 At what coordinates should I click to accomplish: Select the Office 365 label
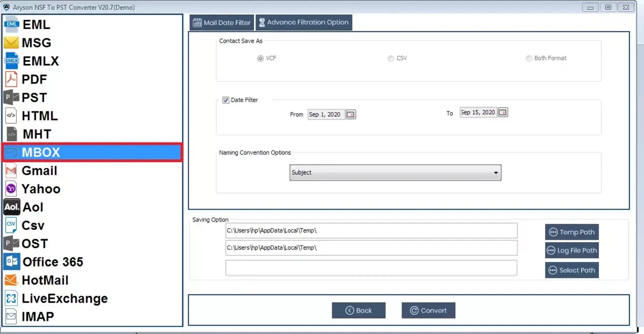click(53, 262)
